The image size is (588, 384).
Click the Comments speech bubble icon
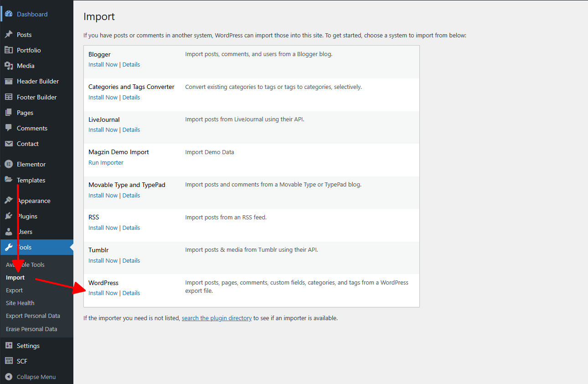click(9, 128)
